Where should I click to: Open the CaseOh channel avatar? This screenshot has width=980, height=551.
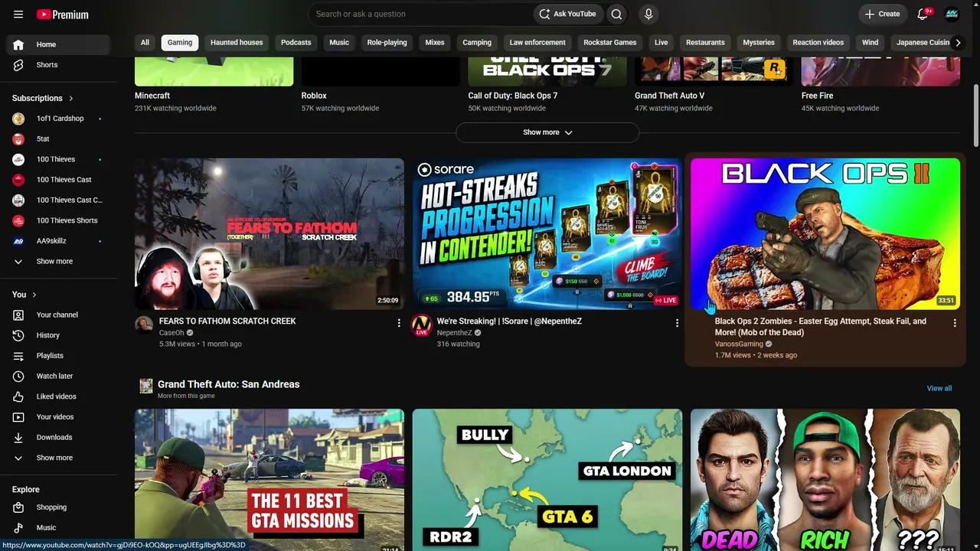coord(144,325)
